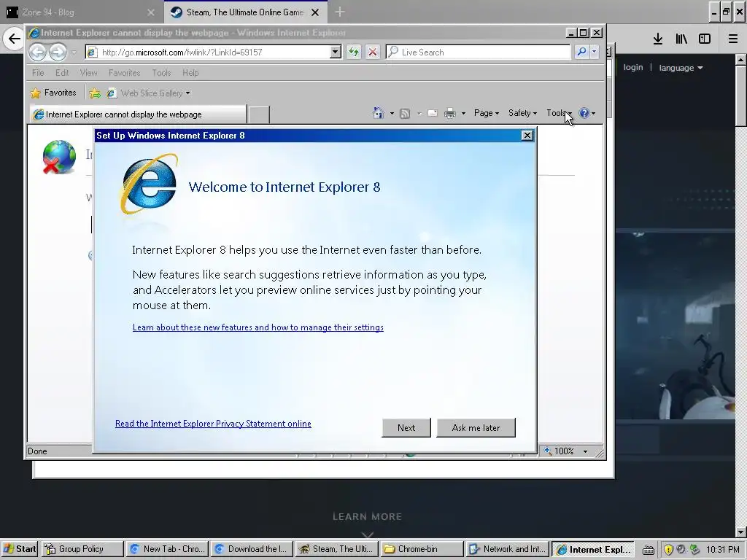The image size is (747, 560).
Task: Open the File menu
Action: point(38,73)
